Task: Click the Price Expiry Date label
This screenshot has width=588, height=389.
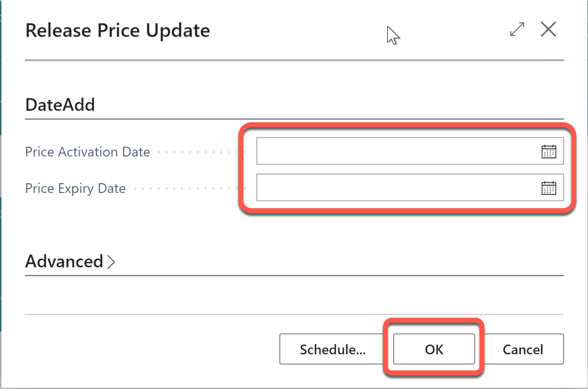Action: point(75,188)
